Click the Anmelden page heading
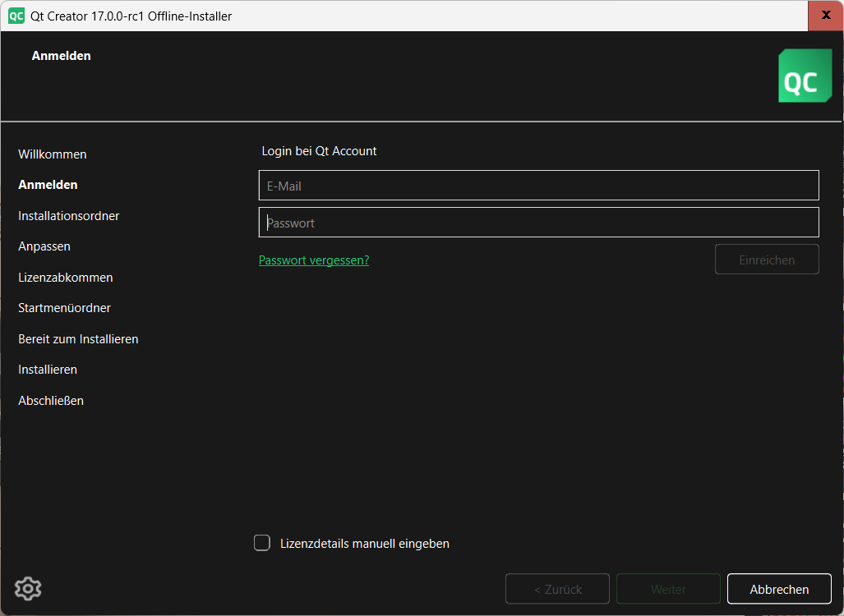The image size is (844, 616). pos(61,56)
